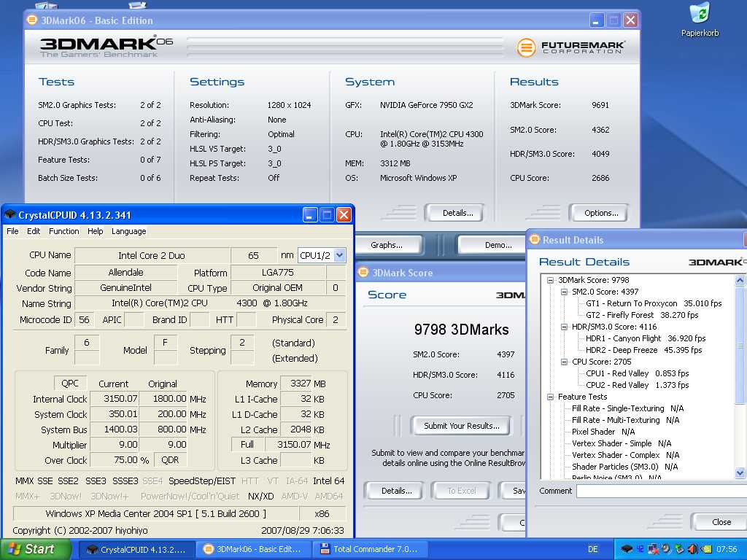Screen dimensions: 747x560
Task: Select Fill Rate - Single-Texturing row
Action: (627, 408)
